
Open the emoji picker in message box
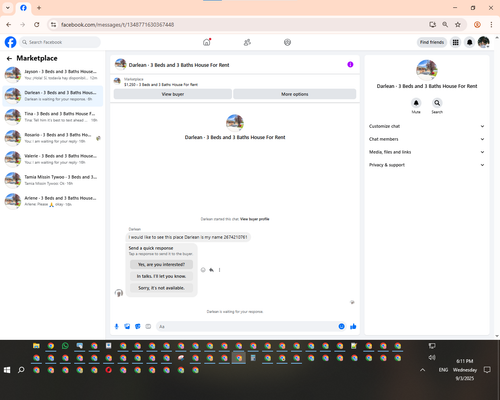341,327
